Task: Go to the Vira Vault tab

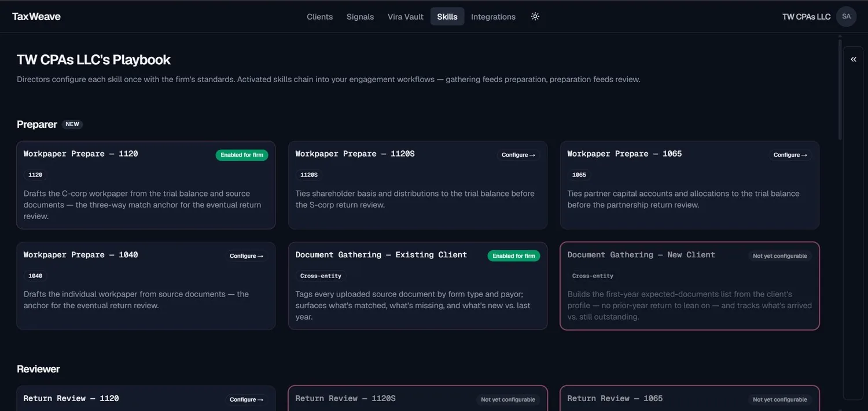Action: (x=406, y=17)
